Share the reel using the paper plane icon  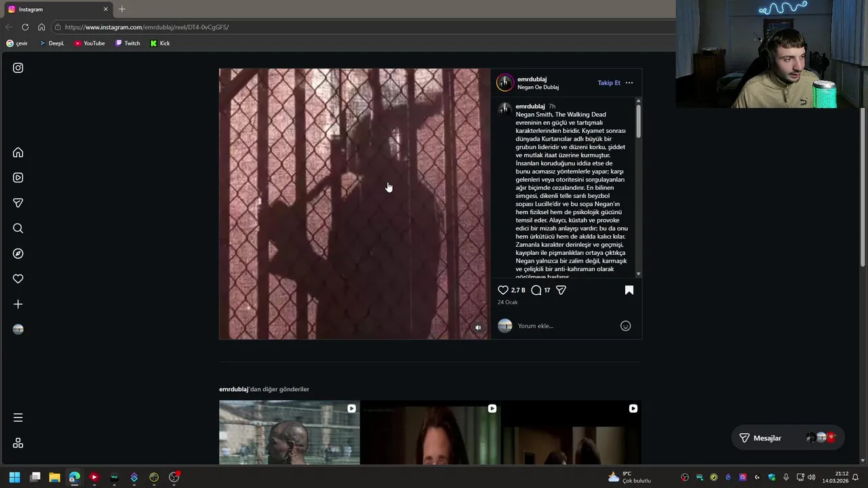[561, 290]
